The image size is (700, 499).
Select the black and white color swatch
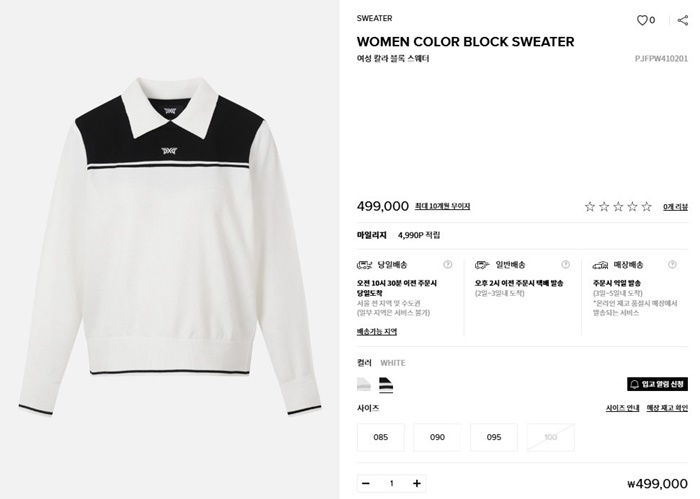coord(386,385)
